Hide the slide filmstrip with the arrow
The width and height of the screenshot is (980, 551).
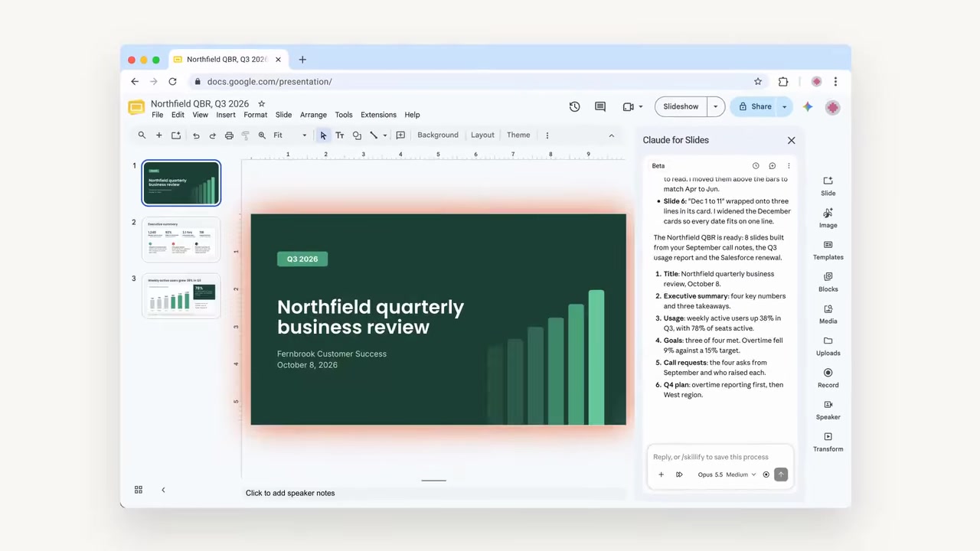coord(163,490)
